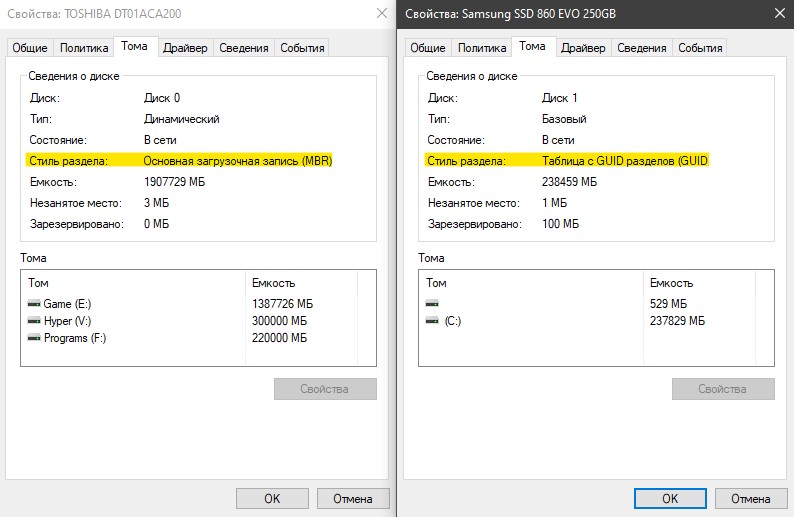The width and height of the screenshot is (794, 517).
Task: Open Сведения tab in TOSHIBA window
Action: [244, 48]
